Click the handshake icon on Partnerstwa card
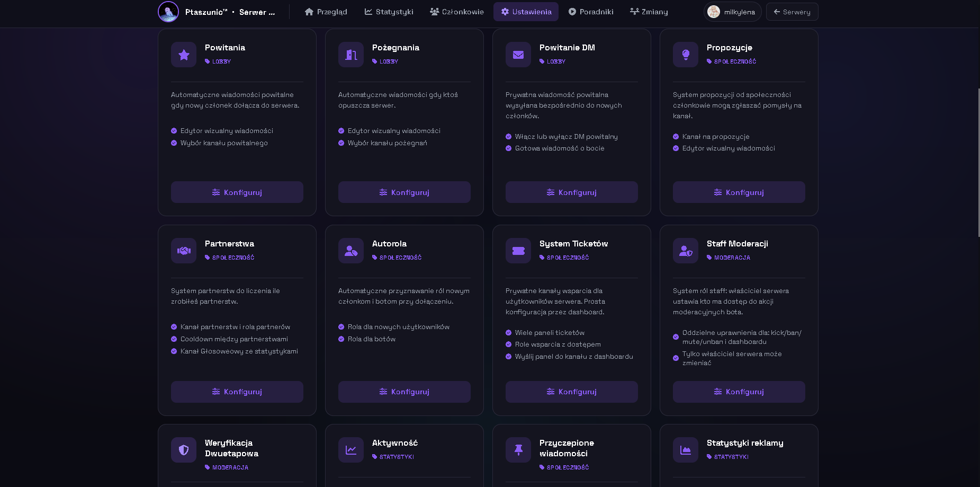 (184, 251)
